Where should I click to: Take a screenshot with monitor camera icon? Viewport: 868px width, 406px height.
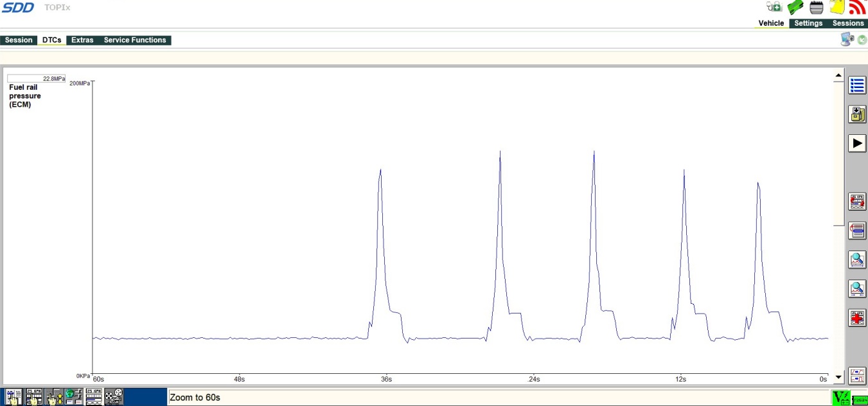pyautogui.click(x=847, y=40)
